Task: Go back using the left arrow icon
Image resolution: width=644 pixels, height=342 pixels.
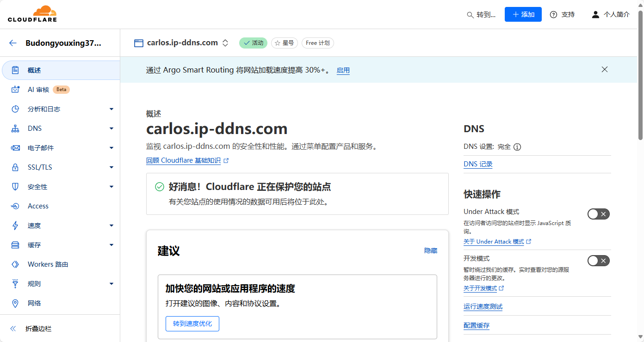Action: tap(13, 43)
